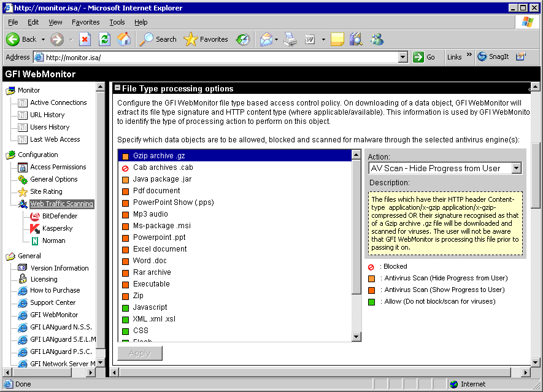Go to Home page icon
The height and width of the screenshot is (392, 543).
pyautogui.click(x=123, y=39)
